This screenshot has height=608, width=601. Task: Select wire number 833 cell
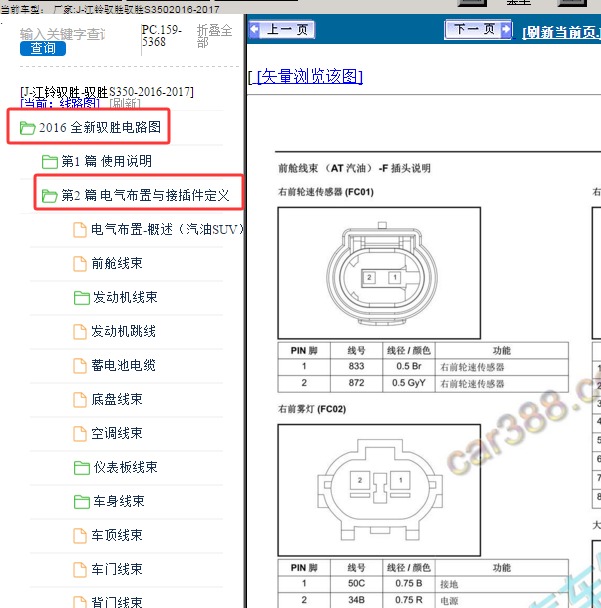(356, 366)
